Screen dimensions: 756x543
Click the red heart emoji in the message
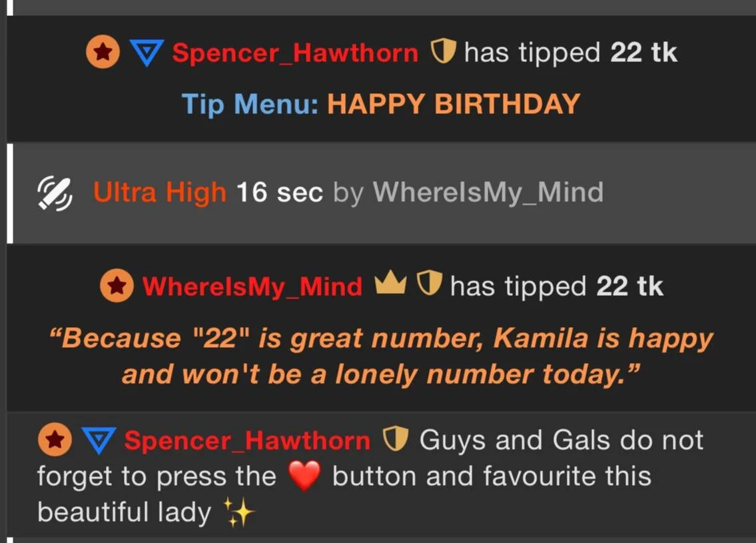pyautogui.click(x=304, y=476)
